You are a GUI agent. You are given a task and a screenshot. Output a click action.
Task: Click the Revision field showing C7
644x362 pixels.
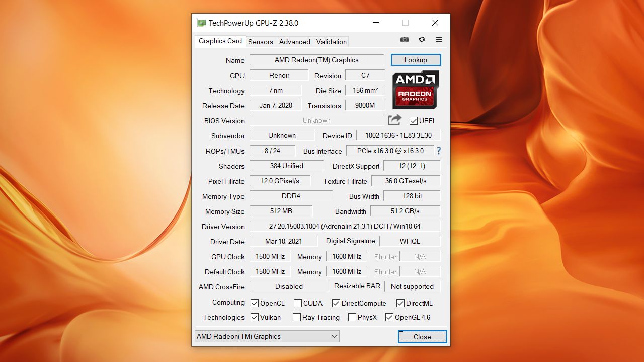[365, 75]
